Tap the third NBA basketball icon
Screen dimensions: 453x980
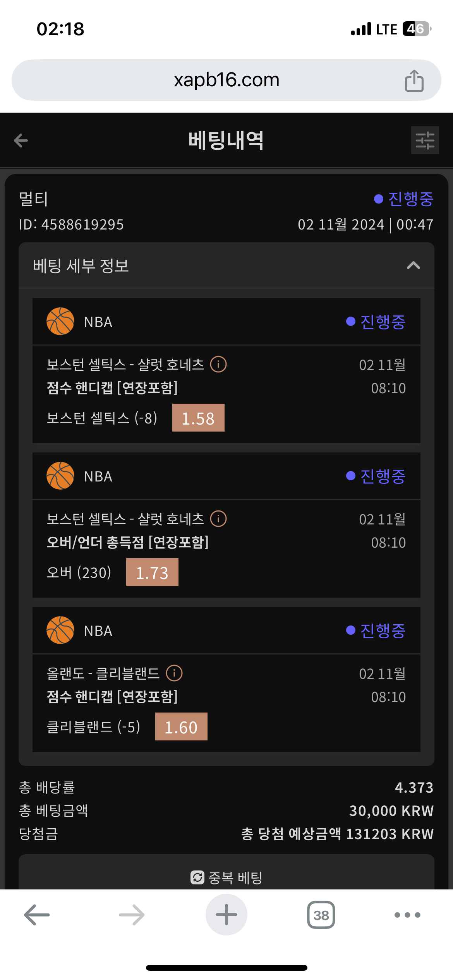60,630
